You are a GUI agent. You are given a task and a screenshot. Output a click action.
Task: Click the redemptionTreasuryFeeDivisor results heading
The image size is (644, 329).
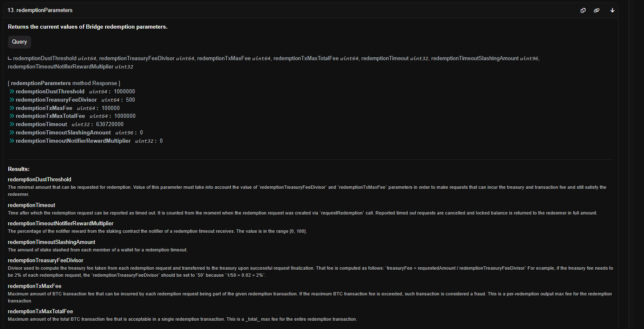tap(46, 261)
